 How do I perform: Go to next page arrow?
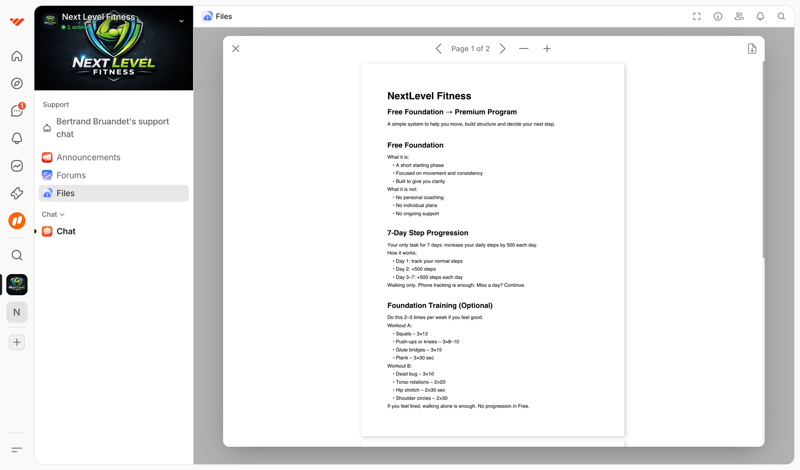503,49
